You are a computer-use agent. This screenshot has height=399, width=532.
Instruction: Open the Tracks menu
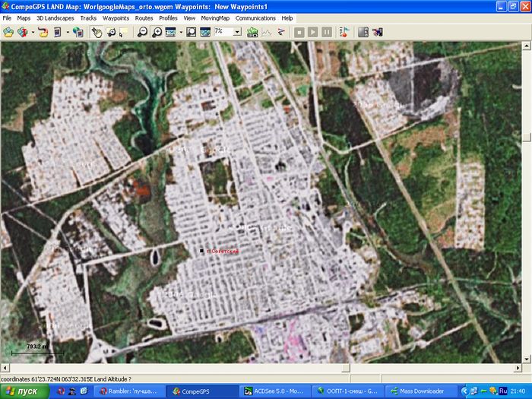[88, 18]
